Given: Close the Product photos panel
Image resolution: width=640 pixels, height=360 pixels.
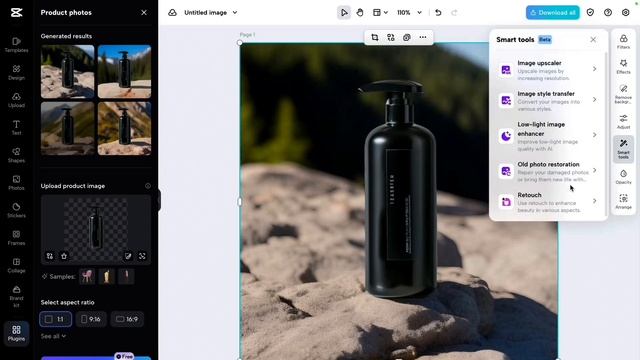Looking at the screenshot, I should pos(144,13).
